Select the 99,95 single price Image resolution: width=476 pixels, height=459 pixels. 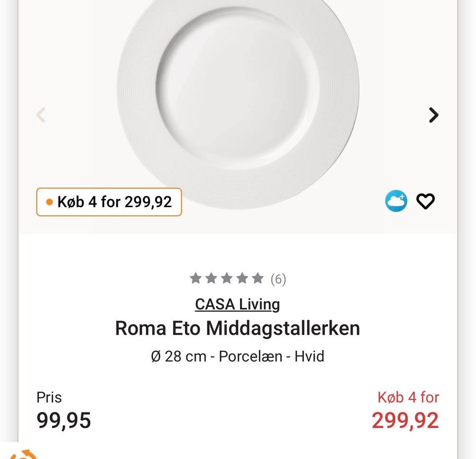tap(64, 421)
